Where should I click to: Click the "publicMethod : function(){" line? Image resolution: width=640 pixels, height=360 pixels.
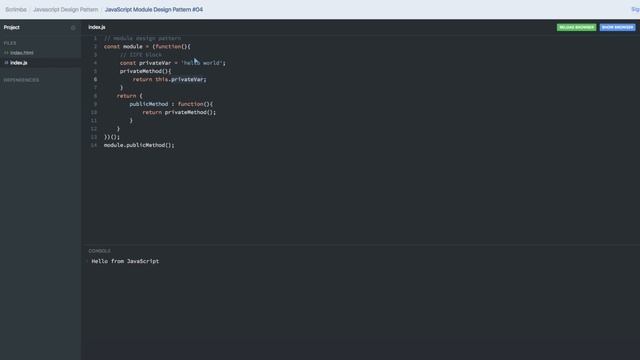tap(171, 104)
